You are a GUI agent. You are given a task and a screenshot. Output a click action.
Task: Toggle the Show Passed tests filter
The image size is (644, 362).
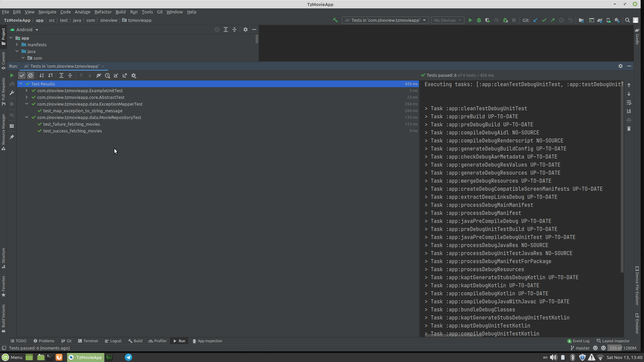[22, 75]
